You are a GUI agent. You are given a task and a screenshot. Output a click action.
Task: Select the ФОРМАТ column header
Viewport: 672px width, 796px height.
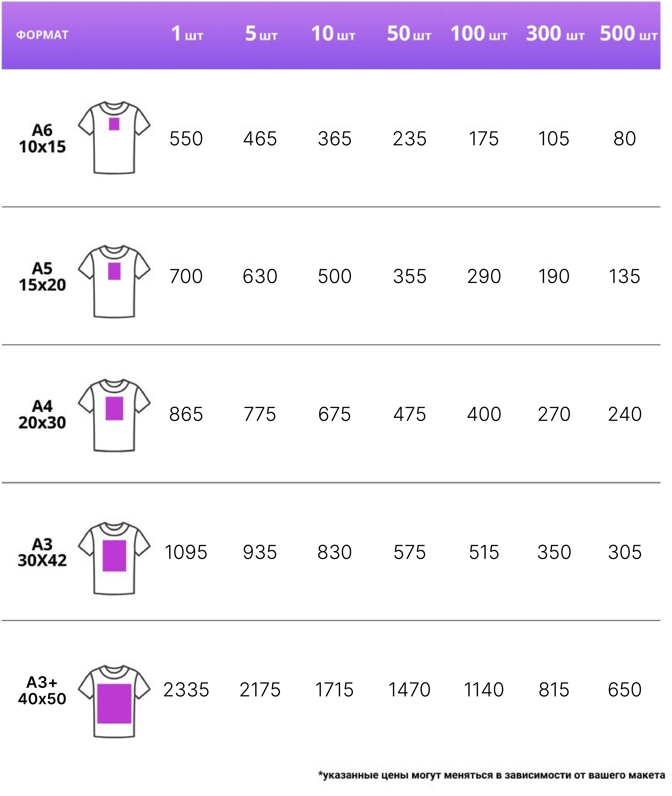coord(42,35)
